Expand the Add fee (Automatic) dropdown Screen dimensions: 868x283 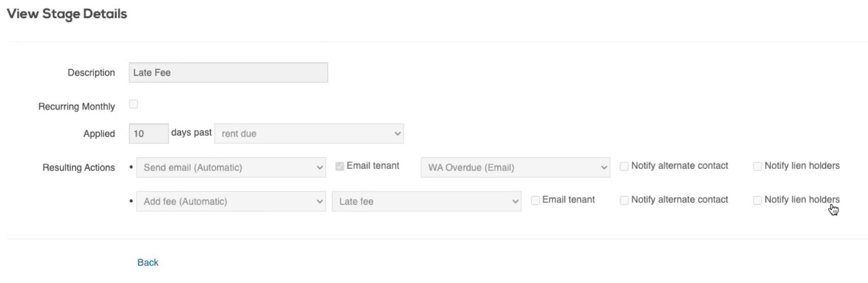click(231, 201)
